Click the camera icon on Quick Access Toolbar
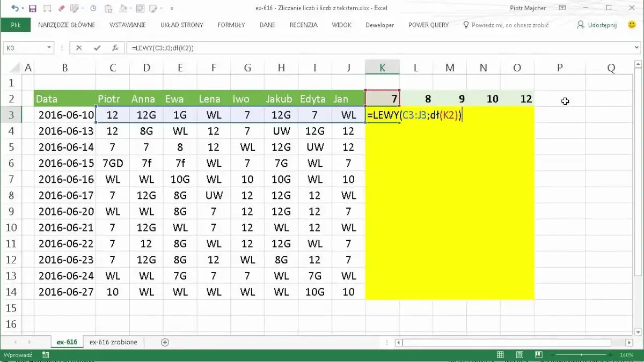The height and width of the screenshot is (362, 644). click(x=140, y=8)
